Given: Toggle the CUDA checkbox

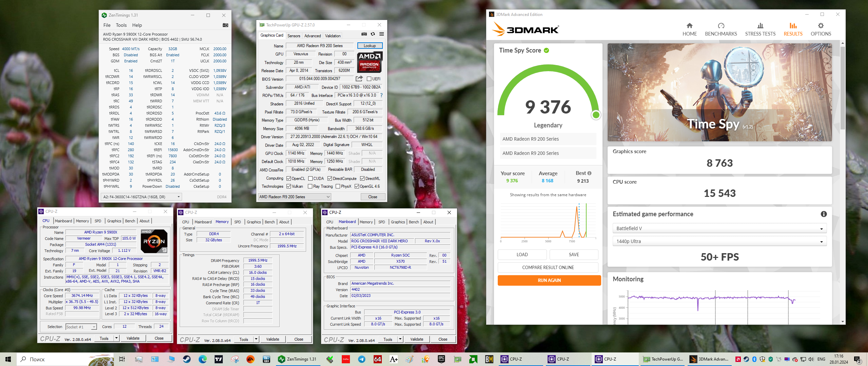Looking at the screenshot, I should [x=310, y=179].
